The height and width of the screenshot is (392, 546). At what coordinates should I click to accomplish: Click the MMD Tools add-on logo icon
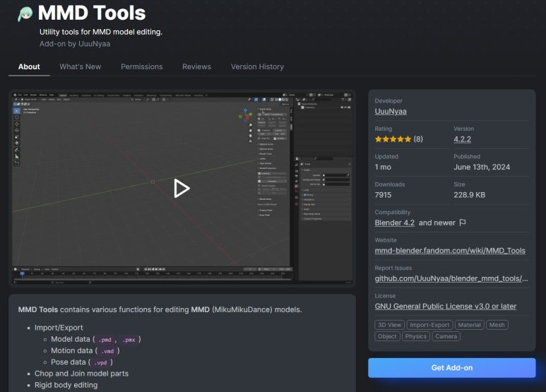click(25, 14)
